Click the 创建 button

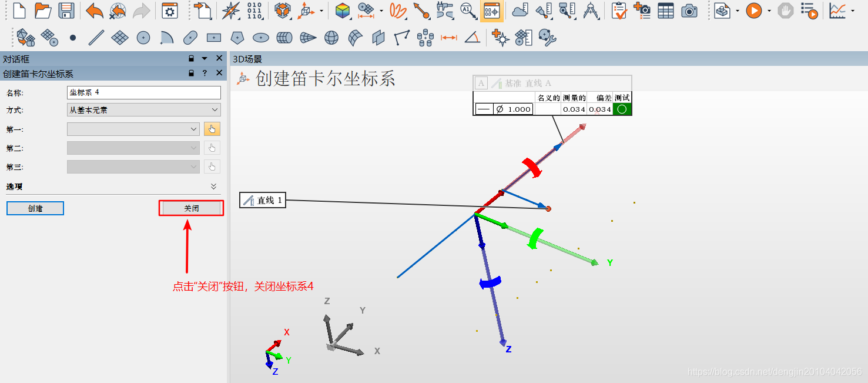point(35,208)
